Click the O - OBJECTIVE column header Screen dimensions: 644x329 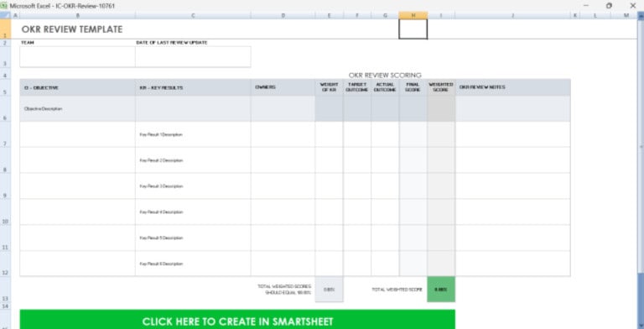78,87
